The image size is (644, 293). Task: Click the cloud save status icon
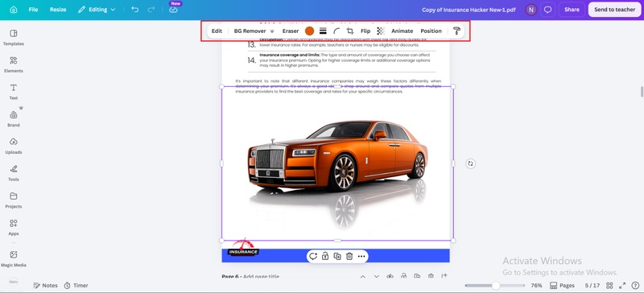[x=173, y=10]
